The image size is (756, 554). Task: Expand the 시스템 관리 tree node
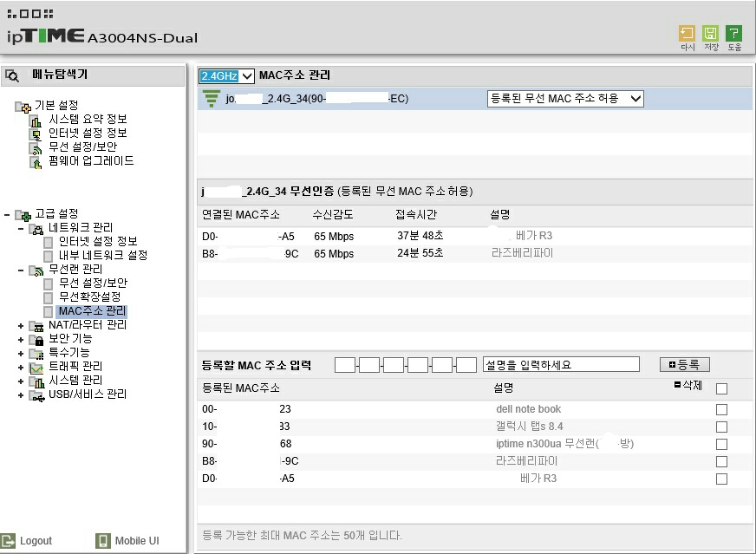pyautogui.click(x=20, y=381)
